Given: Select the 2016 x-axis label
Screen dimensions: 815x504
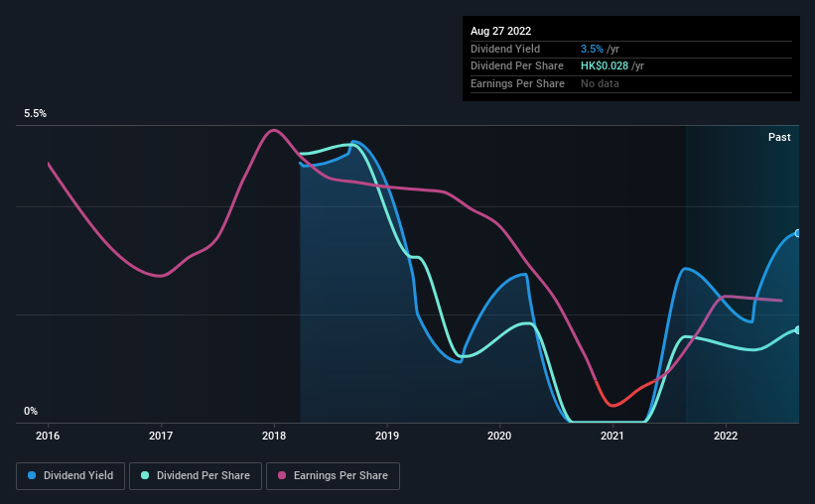Looking at the screenshot, I should pos(48,436).
